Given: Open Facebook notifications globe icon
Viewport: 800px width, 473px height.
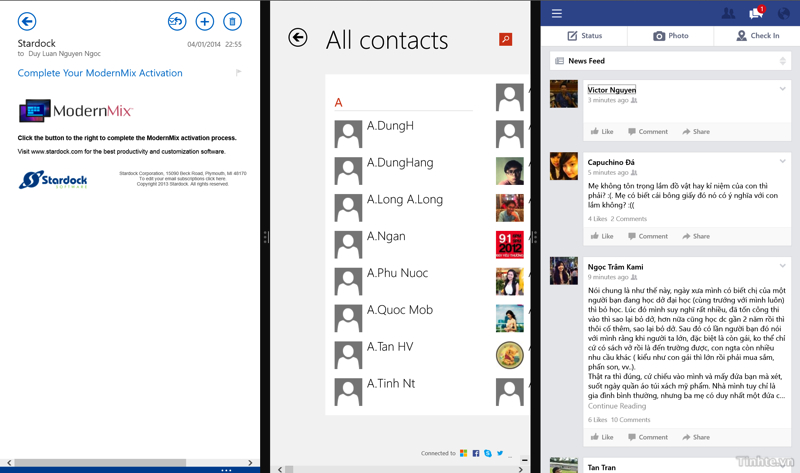Looking at the screenshot, I should click(784, 13).
